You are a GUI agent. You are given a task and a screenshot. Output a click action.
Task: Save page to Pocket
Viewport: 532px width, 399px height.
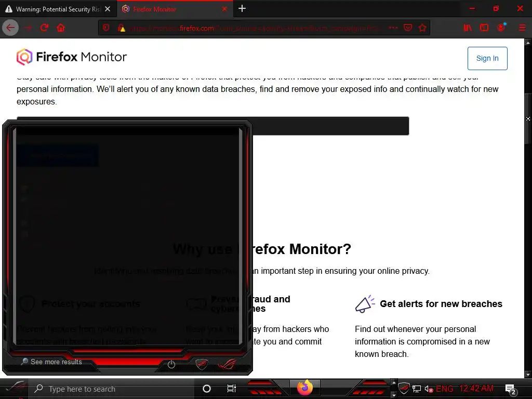[408, 28]
